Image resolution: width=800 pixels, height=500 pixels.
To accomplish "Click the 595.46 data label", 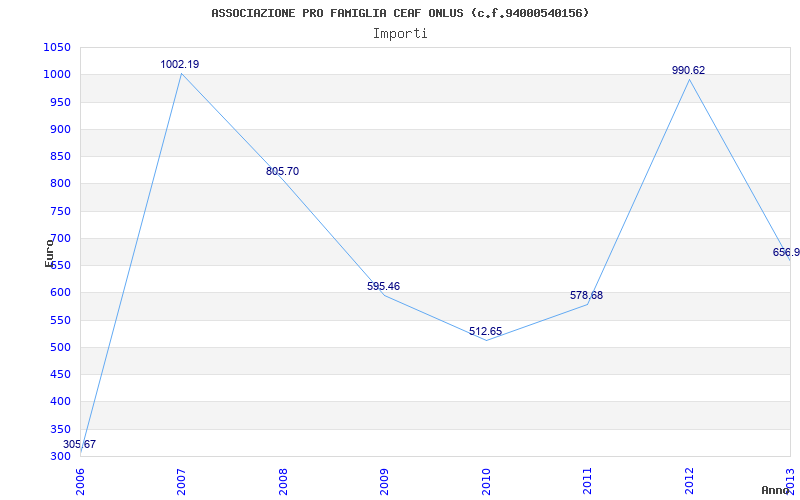I will point(383,286).
